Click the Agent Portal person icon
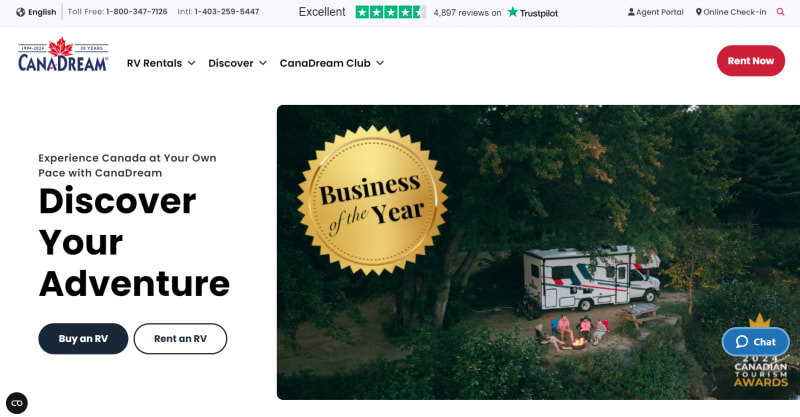Viewport: 800px width, 417px height. click(631, 12)
